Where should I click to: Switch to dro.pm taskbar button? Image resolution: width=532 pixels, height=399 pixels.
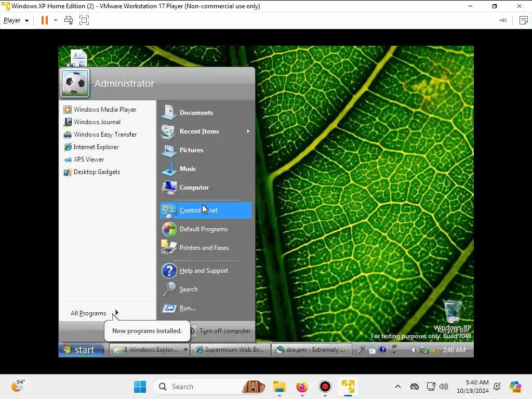pos(312,350)
